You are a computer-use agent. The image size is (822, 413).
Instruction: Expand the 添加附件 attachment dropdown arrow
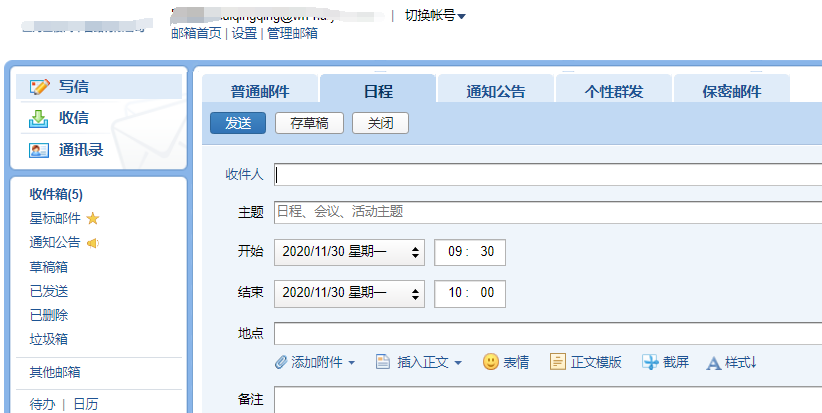(x=351, y=363)
